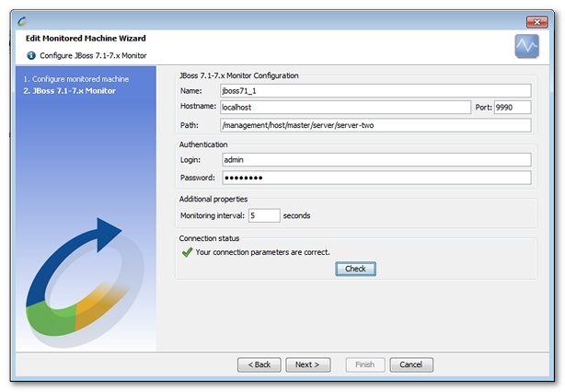The height and width of the screenshot is (392, 565).
Task: Click 'Your connection parameters are correct.' message
Action: [x=262, y=252]
